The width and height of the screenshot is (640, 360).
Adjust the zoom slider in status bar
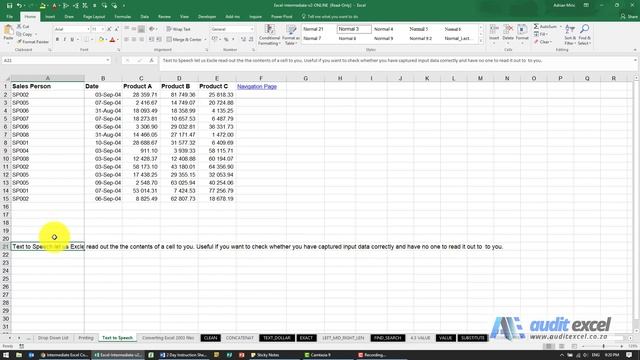(x=604, y=346)
